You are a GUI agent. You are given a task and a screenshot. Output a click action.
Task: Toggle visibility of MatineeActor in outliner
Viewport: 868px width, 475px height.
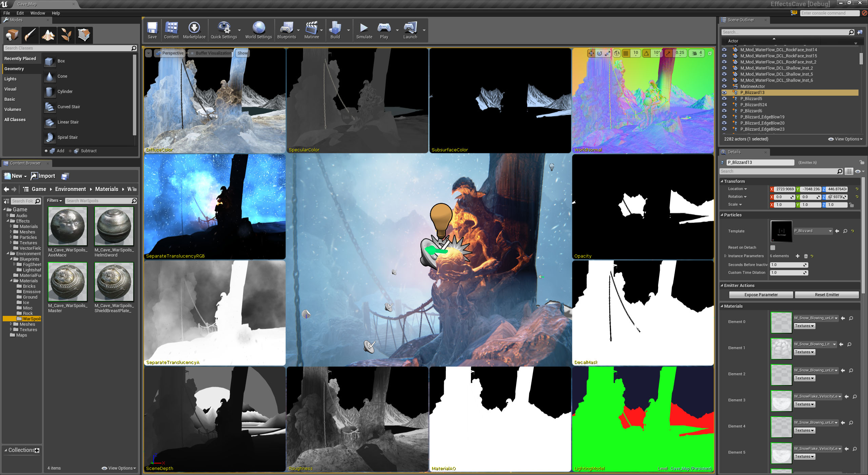pyautogui.click(x=724, y=86)
